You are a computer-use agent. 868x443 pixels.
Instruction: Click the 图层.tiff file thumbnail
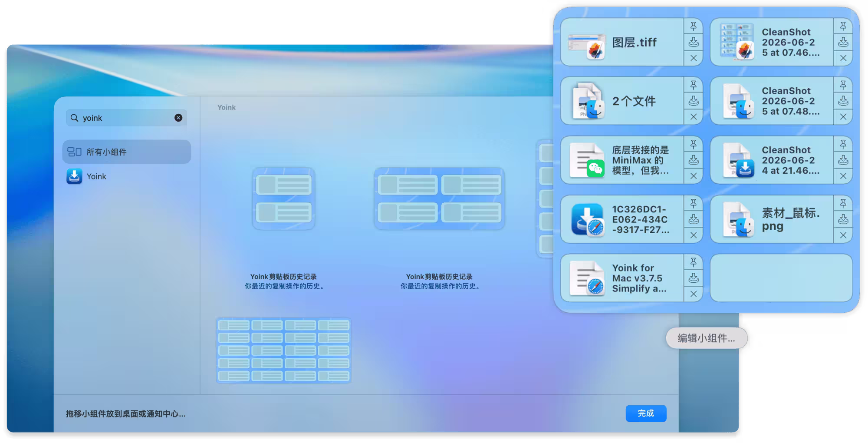pyautogui.click(x=587, y=46)
